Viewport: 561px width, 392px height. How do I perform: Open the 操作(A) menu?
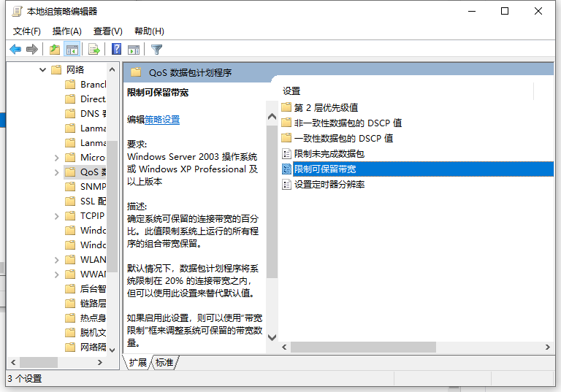[x=67, y=31]
